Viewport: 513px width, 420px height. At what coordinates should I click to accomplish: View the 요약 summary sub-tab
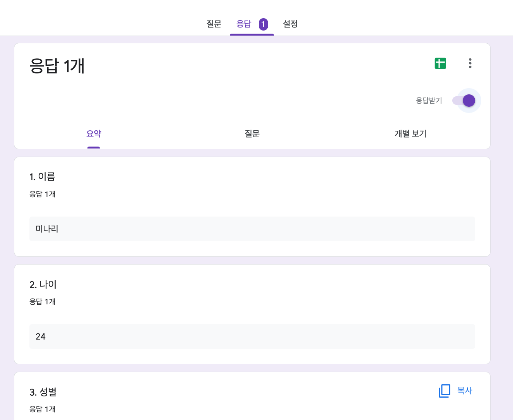click(x=94, y=134)
